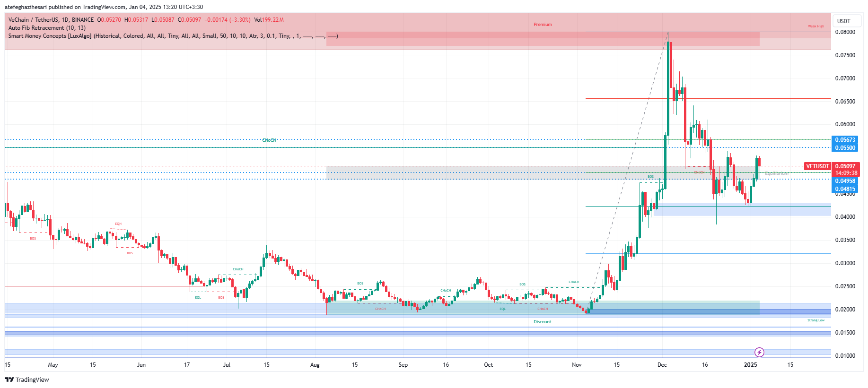Screen dimensions: 868x388
Task: Click Sep on the time axis
Action: [403, 365]
